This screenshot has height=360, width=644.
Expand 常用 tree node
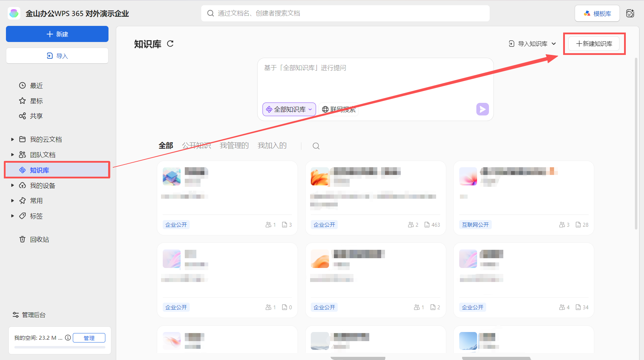[x=13, y=200]
